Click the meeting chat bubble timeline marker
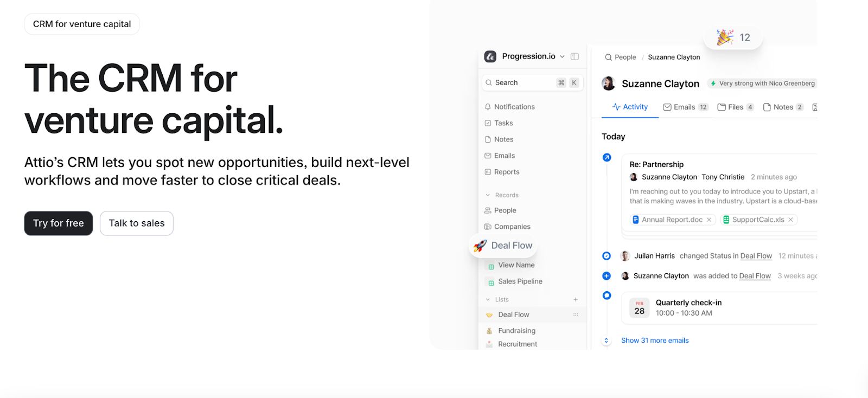Viewport: 868px width, 398px height. tap(607, 296)
